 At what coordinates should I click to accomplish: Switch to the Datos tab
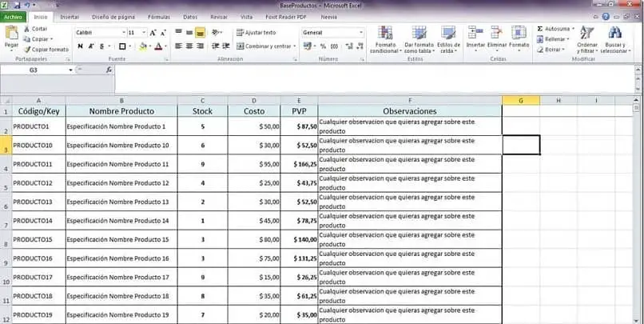tap(190, 18)
